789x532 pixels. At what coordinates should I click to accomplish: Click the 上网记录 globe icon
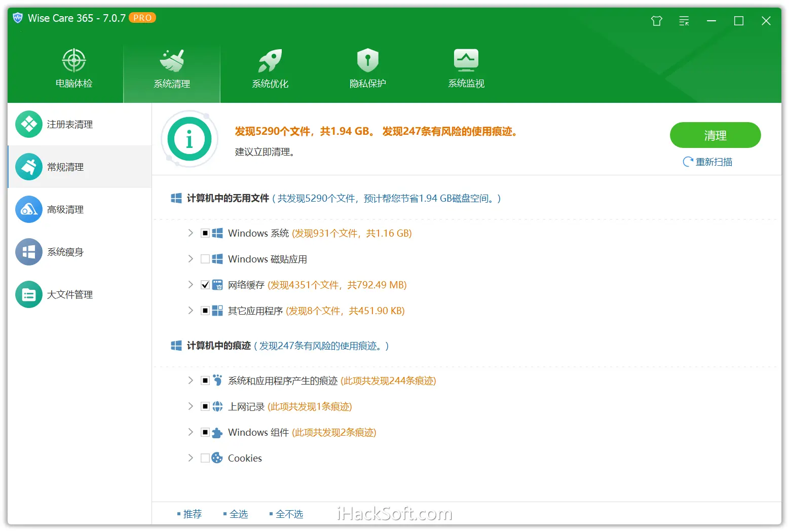coord(217,406)
